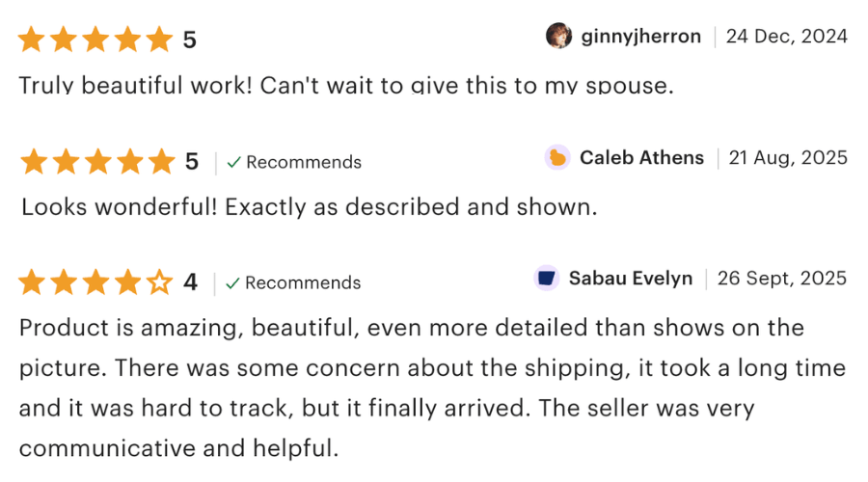Viewport: 868px width, 482px height.
Task: Click the fifth star of Caleb Athens' rating
Action: click(159, 161)
